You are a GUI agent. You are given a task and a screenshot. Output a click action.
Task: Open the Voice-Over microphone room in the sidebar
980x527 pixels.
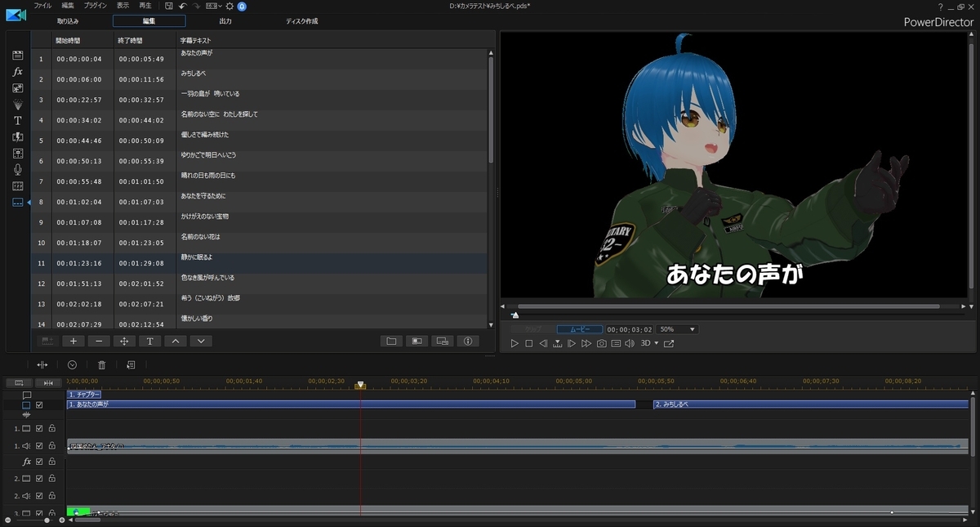click(17, 169)
